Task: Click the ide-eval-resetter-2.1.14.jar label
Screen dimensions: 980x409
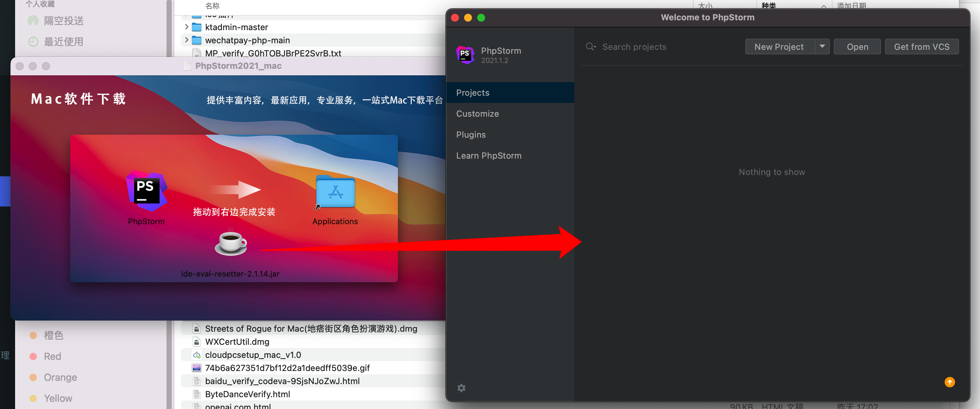Action: click(230, 274)
